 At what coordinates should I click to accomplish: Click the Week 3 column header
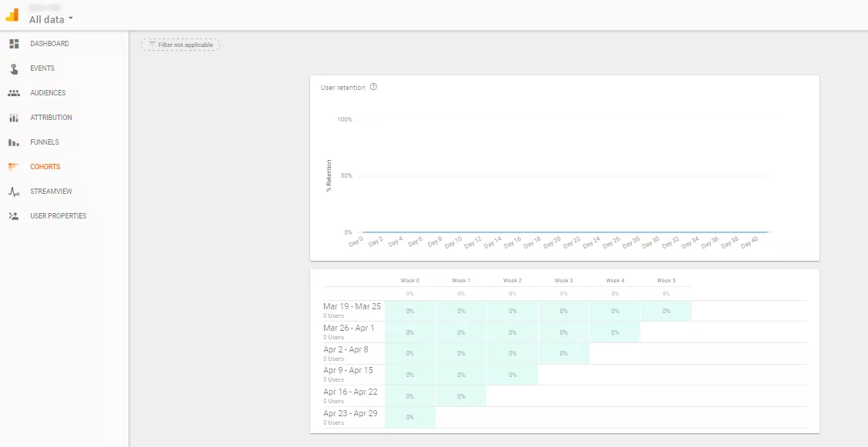[563, 281]
